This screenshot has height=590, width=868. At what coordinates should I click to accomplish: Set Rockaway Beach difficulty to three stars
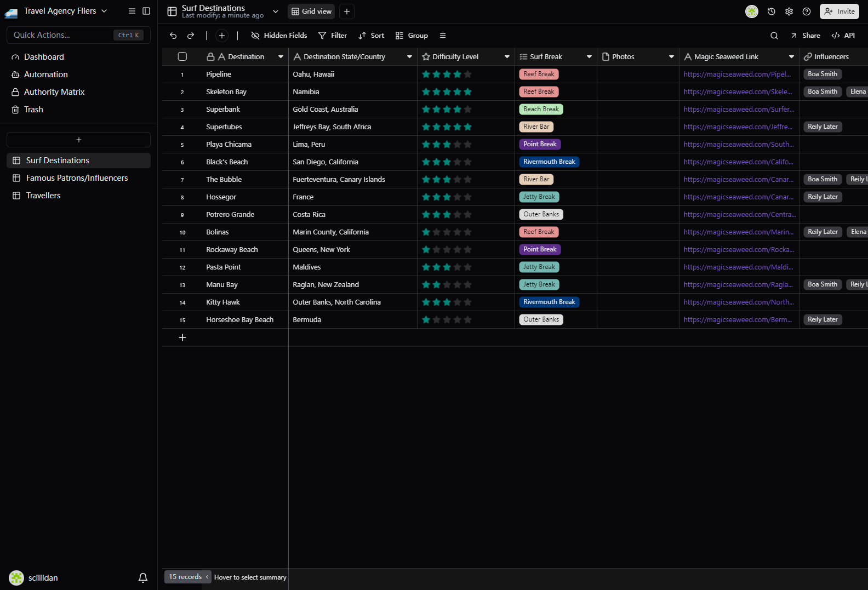pos(447,250)
